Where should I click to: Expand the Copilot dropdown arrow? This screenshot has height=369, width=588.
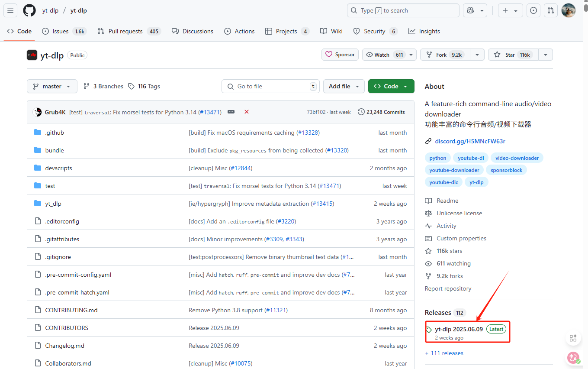click(x=482, y=10)
